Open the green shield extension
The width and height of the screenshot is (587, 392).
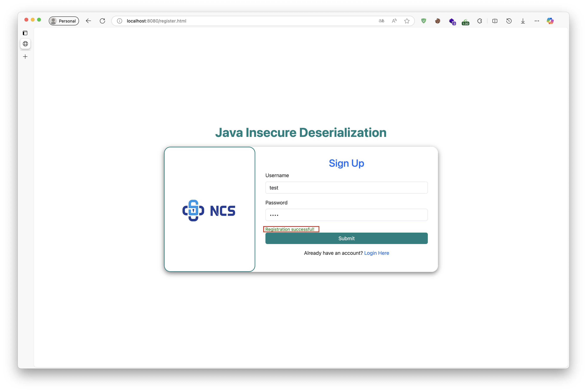[423, 21]
